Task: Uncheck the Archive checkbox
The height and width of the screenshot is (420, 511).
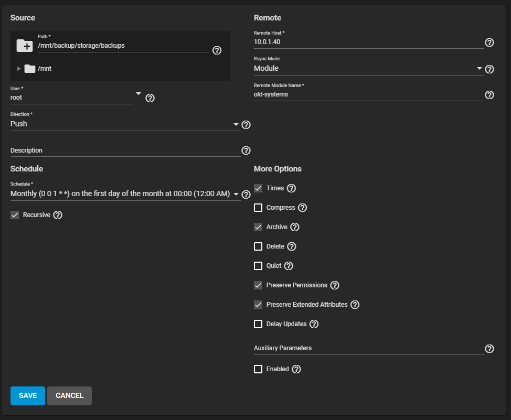Action: coord(258,227)
